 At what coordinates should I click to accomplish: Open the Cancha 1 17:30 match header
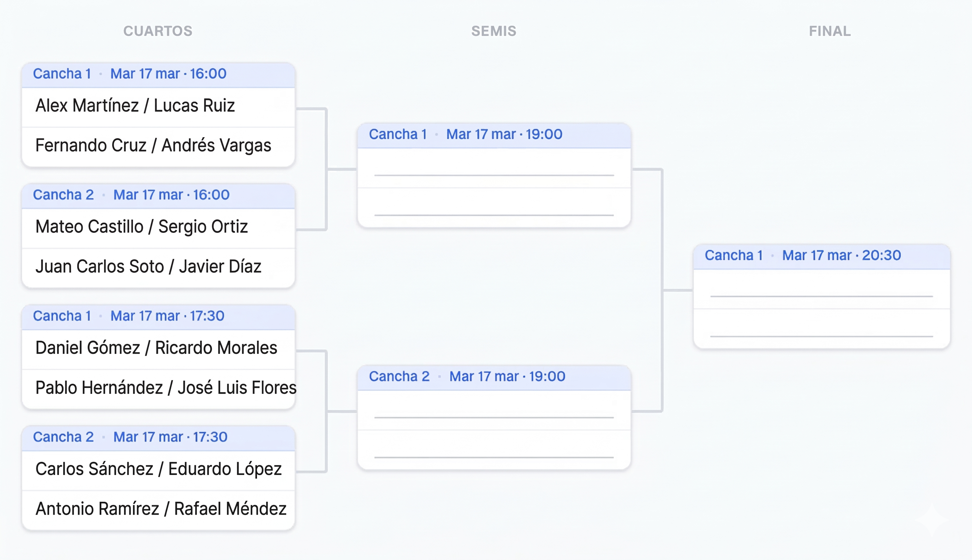158,316
